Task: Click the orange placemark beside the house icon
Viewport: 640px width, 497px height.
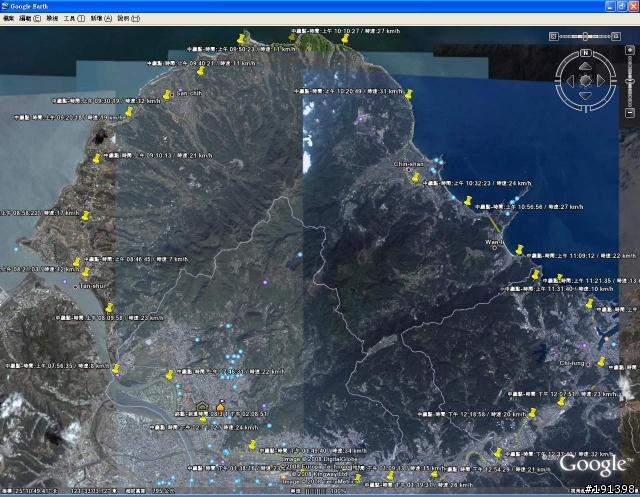Action: tap(220, 406)
